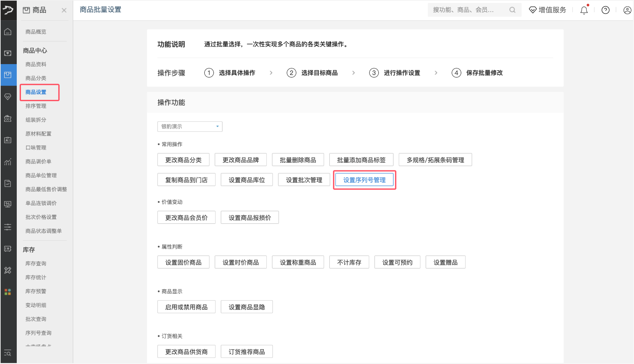Open the help question mark icon
634x364 pixels.
click(x=605, y=10)
